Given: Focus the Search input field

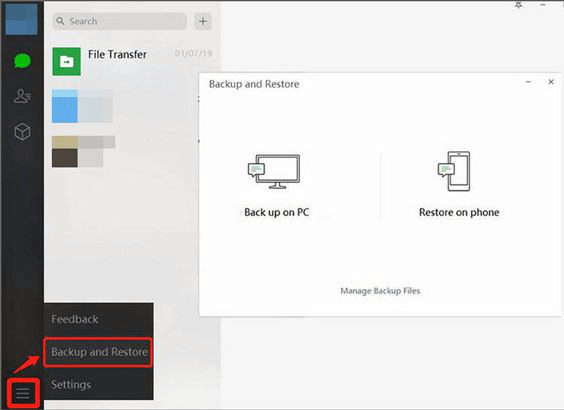Looking at the screenshot, I should point(120,21).
